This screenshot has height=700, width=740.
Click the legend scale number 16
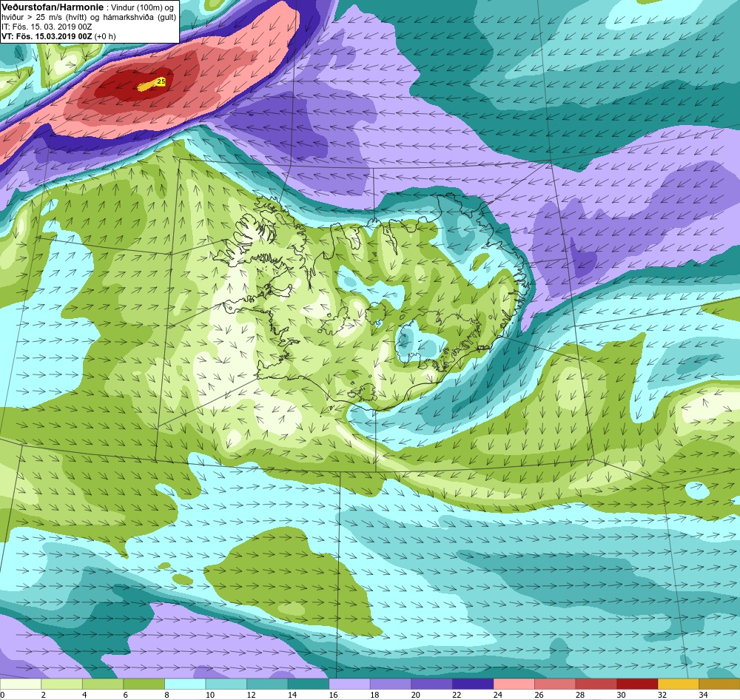(x=333, y=694)
